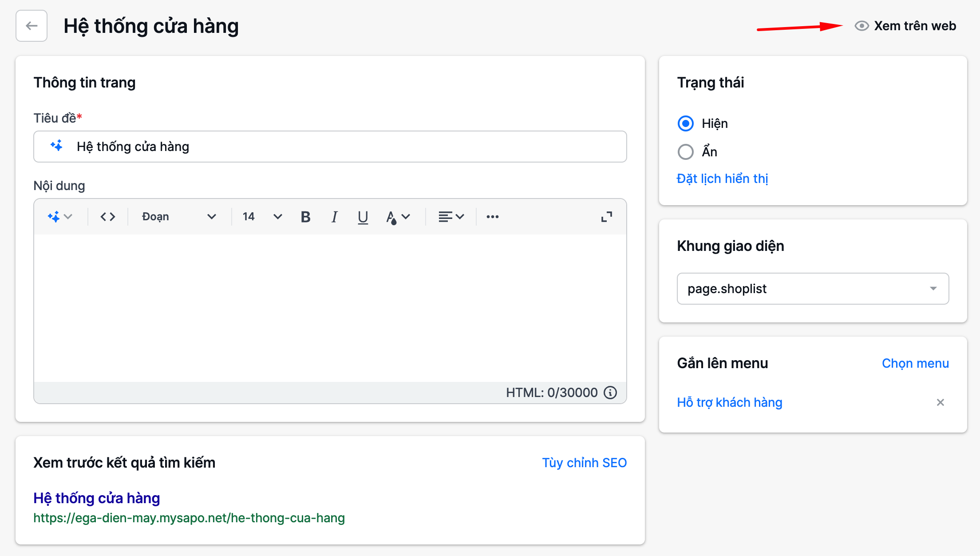Click HTML character limit info icon
The height and width of the screenshot is (556, 980).
point(610,393)
